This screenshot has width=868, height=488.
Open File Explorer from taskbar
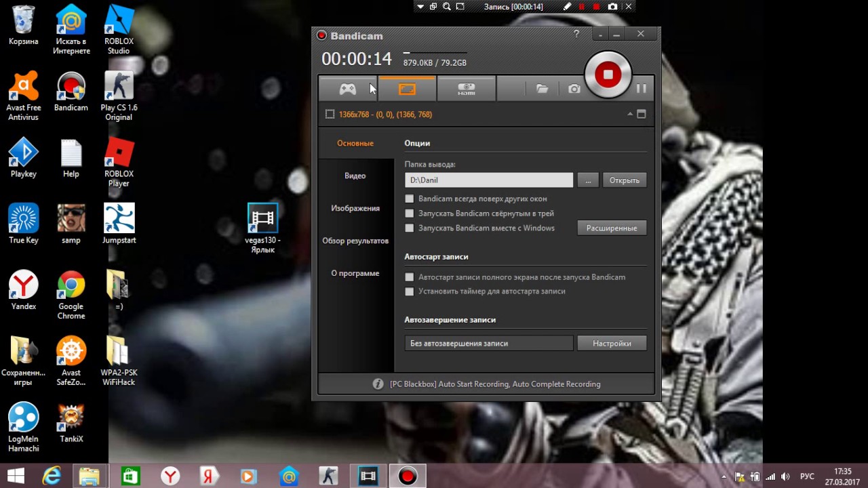90,476
